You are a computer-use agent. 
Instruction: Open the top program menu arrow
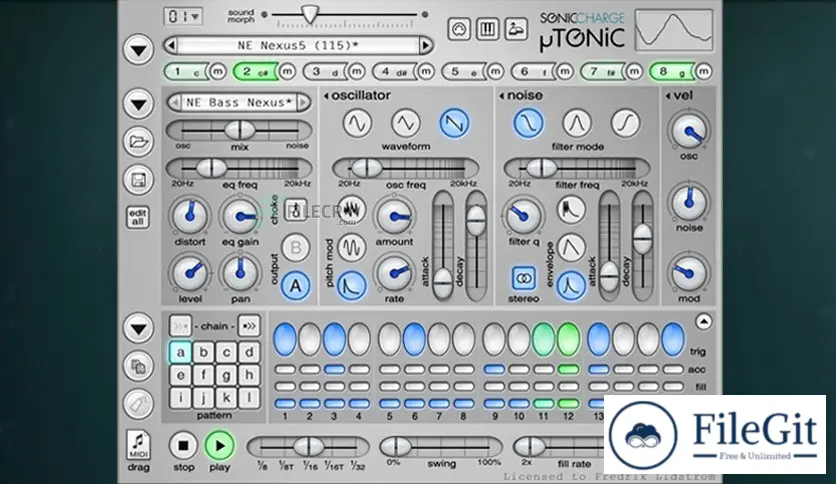pos(139,51)
